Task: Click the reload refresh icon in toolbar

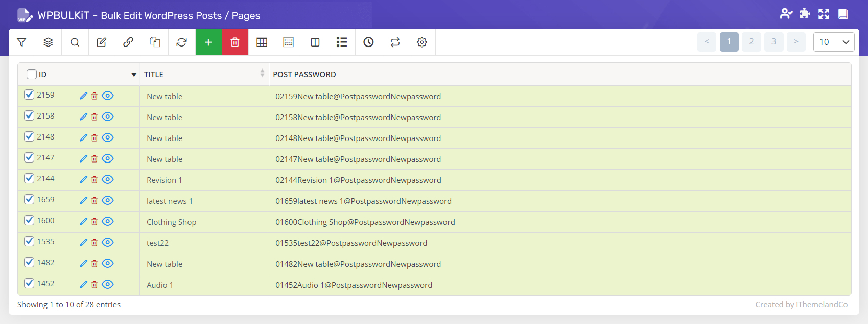Action: point(181,42)
